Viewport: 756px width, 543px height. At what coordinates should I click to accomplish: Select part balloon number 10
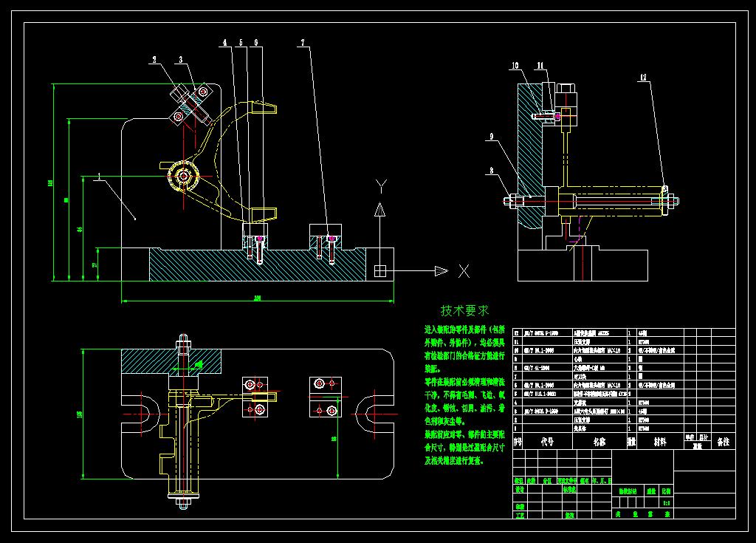point(515,65)
